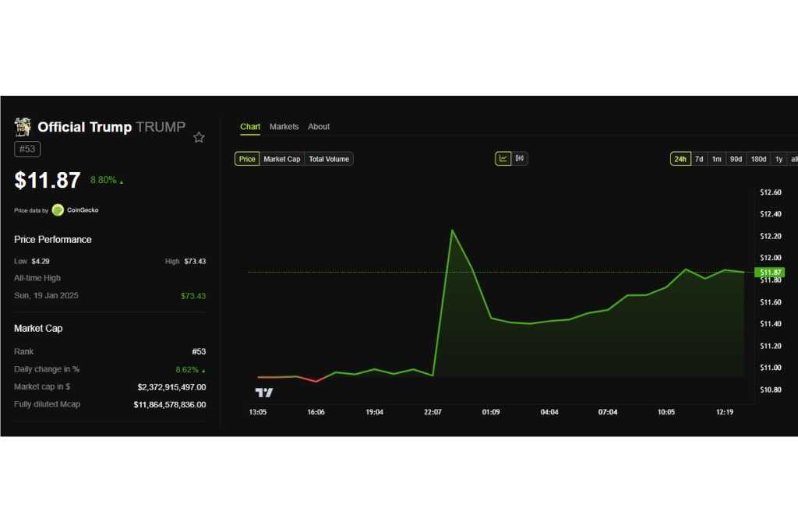Screen dimensions: 798x532
Task: Add Official Trump to favorites star
Action: [199, 137]
